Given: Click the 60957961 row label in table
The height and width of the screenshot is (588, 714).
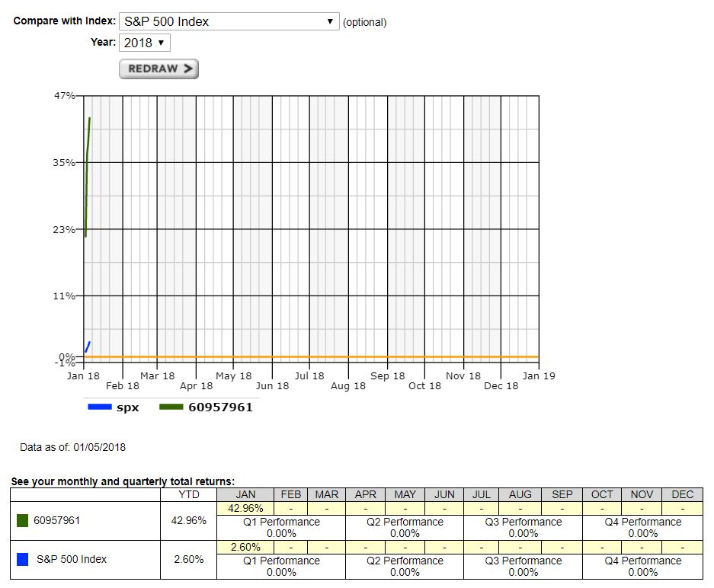Looking at the screenshot, I should 56,520.
